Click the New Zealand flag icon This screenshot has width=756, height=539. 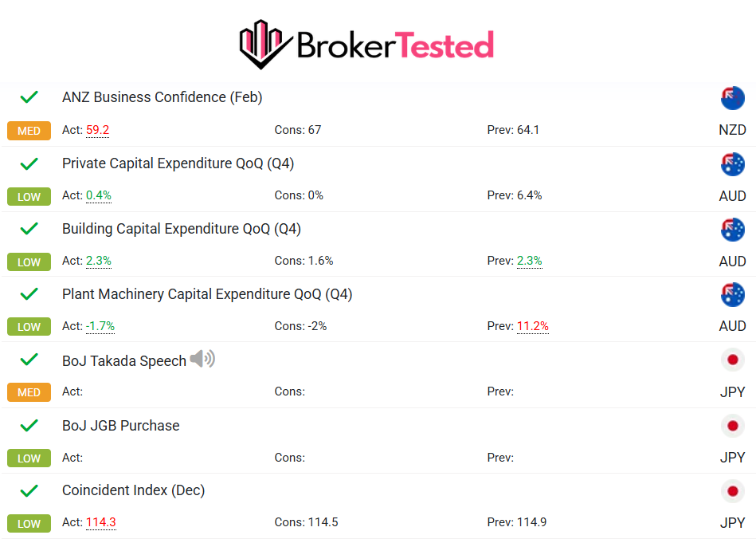coord(732,97)
